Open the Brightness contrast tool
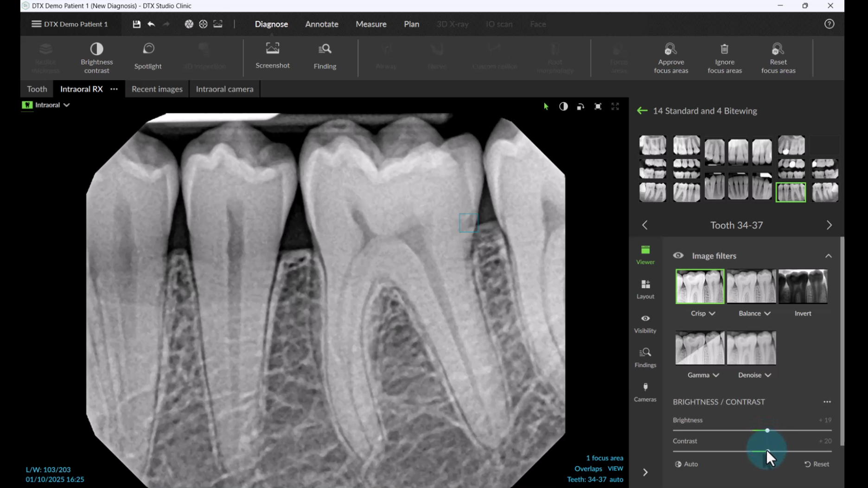868x488 pixels. (x=96, y=57)
